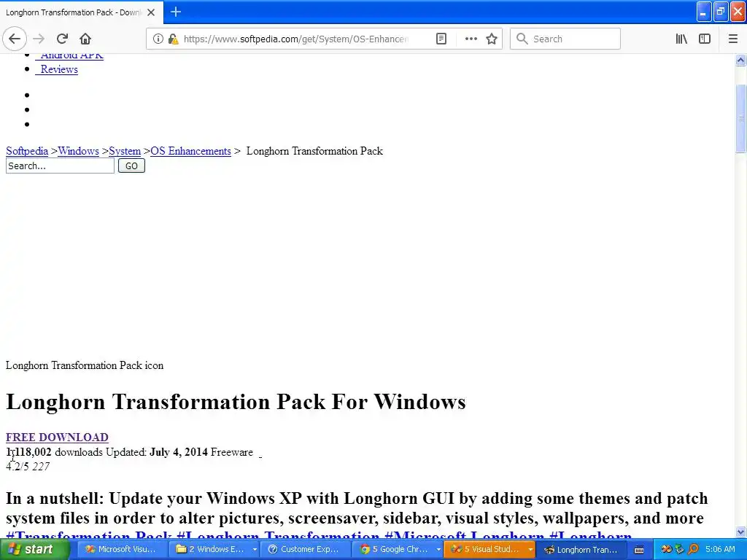Click the FREE DOWNLOAD link

point(57,437)
